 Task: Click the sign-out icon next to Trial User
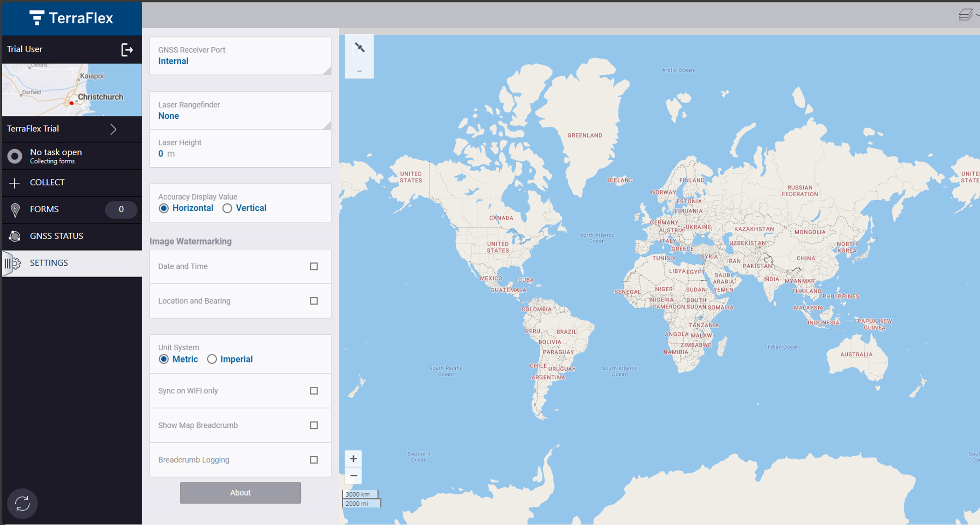tap(127, 49)
